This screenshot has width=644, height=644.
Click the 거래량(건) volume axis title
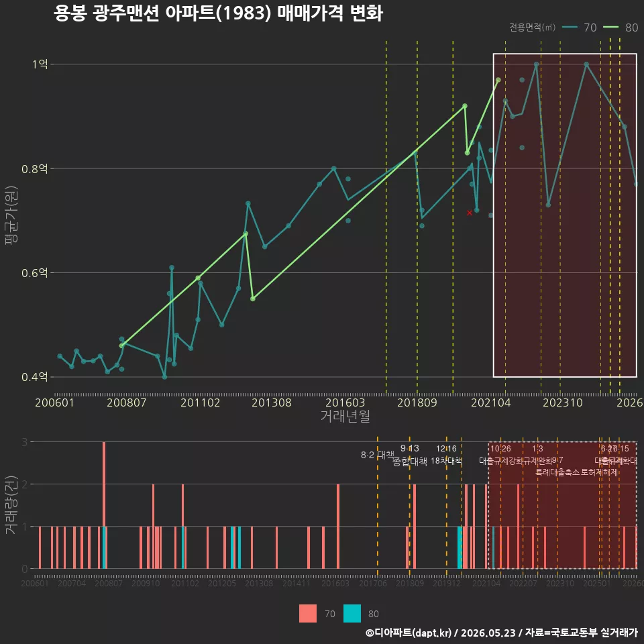[x=10, y=504]
